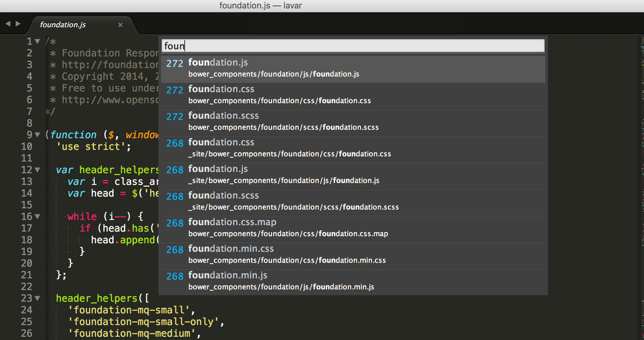The width and height of the screenshot is (644, 340).
Task: Click 'foundation-mq-medium' string in code
Action: [132, 334]
